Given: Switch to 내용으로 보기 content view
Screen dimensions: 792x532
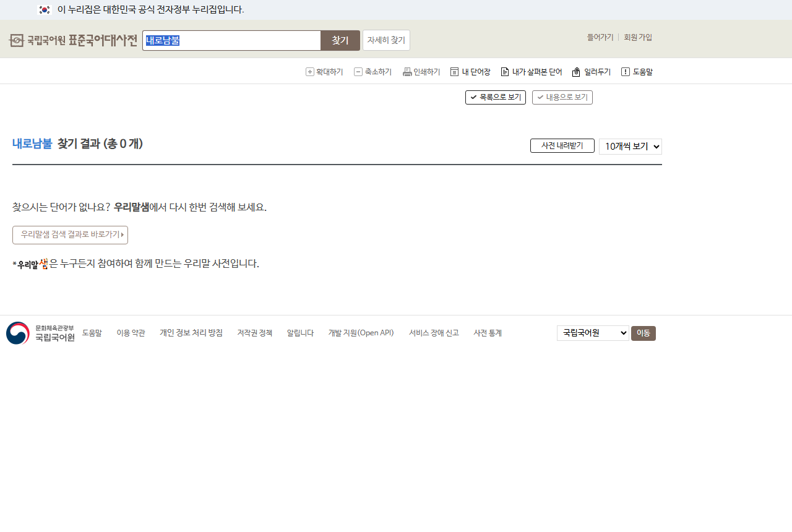Looking at the screenshot, I should (x=562, y=97).
